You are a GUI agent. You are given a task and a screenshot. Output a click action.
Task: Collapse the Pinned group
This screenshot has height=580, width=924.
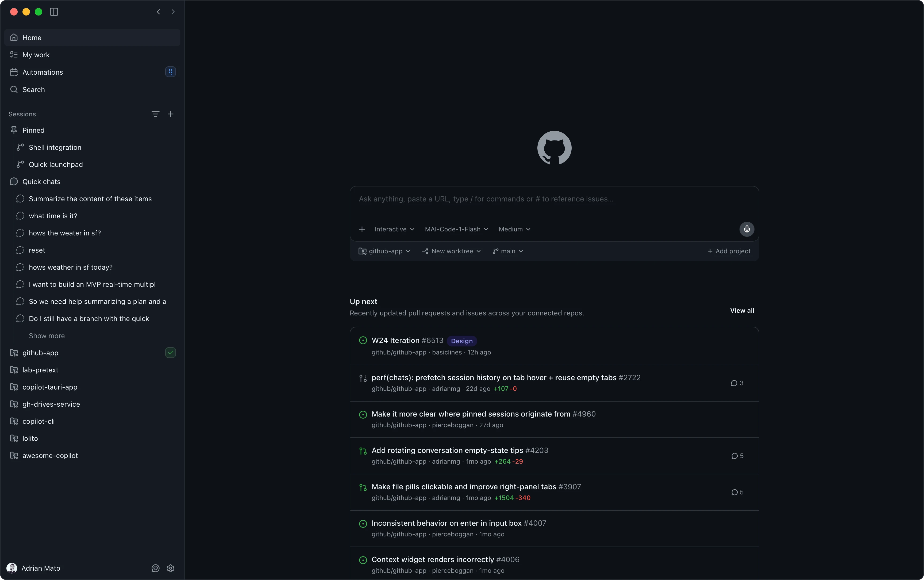(92, 130)
